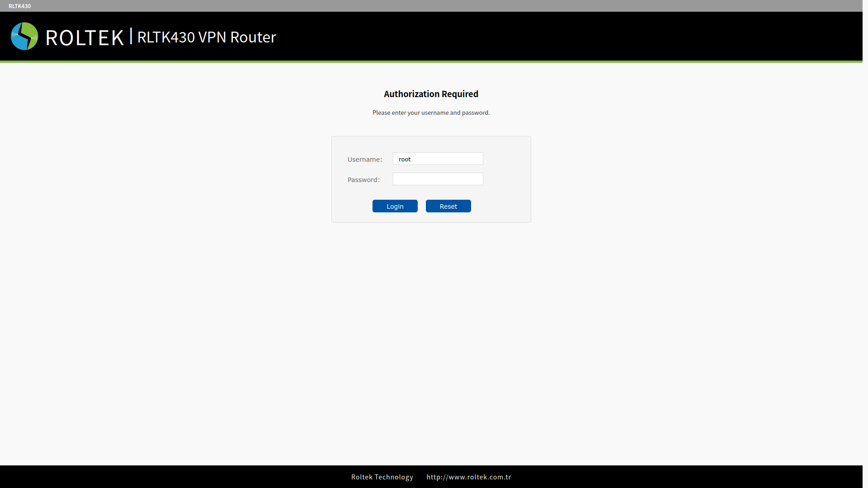Click the Authorization Required heading
The height and width of the screenshot is (488, 868).
point(431,94)
